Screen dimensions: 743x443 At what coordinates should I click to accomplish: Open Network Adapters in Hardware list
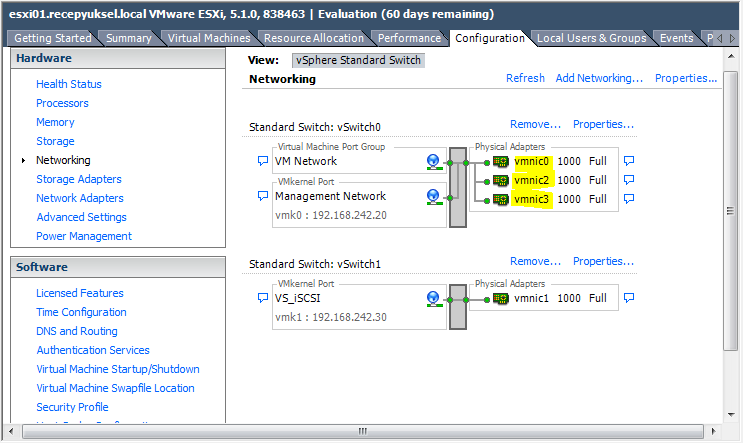(80, 198)
